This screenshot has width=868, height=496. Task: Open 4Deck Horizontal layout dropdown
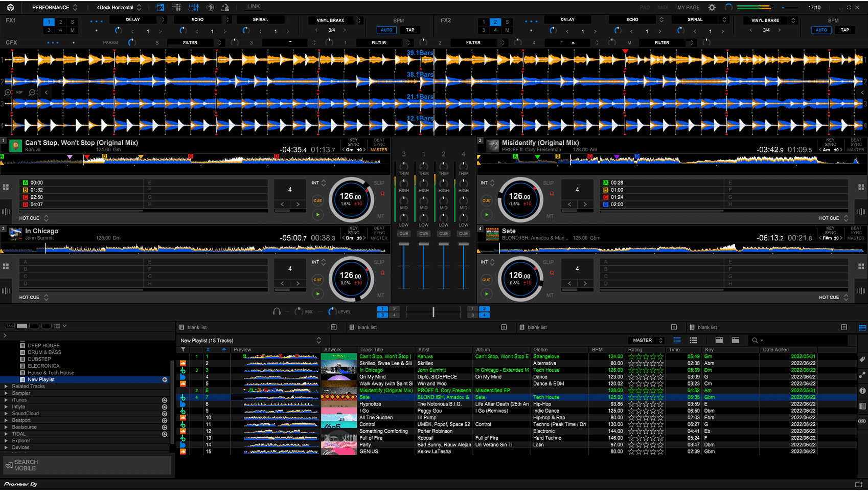click(x=119, y=7)
